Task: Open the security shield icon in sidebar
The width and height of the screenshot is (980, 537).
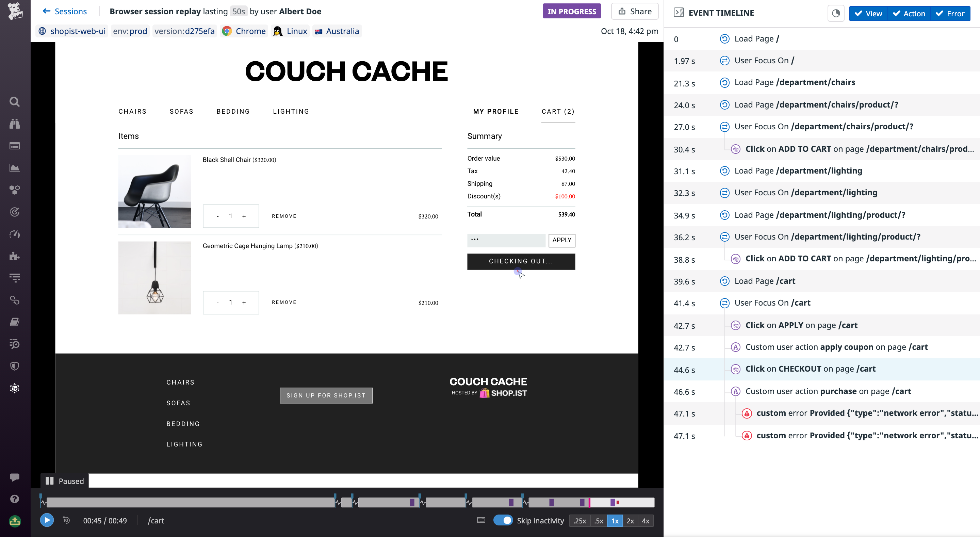Action: (14, 366)
